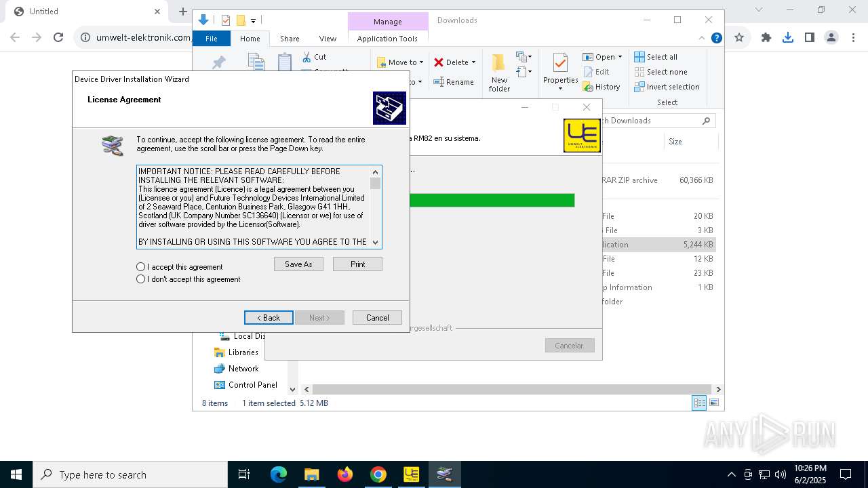
Task: Switch Explorer to large icons view
Action: (x=713, y=403)
